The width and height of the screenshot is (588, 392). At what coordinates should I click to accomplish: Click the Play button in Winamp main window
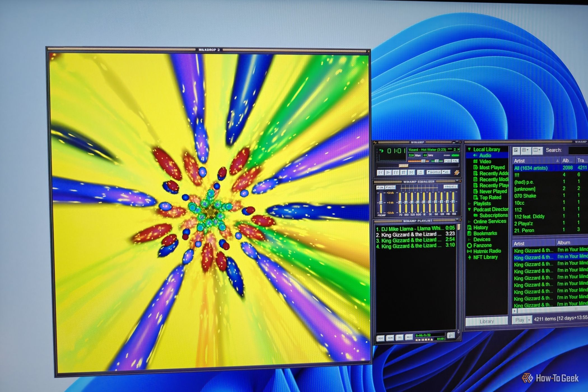(388, 172)
